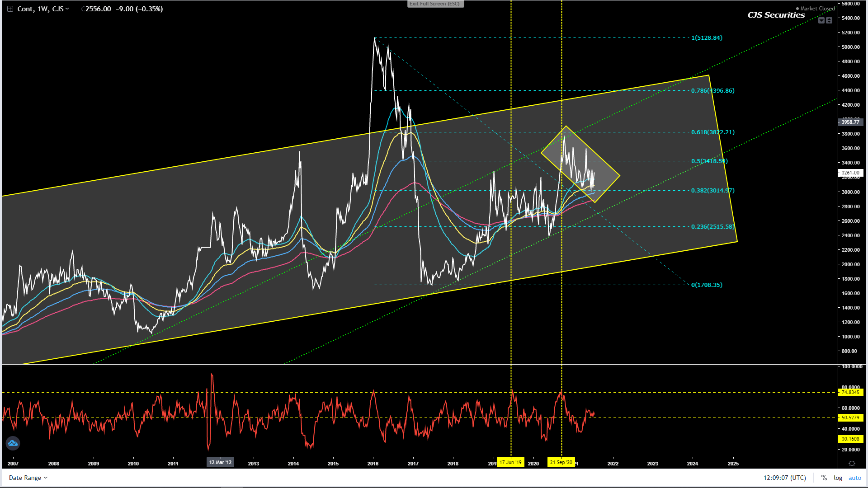Toggle log scale mode
The image size is (868, 488).
point(838,478)
